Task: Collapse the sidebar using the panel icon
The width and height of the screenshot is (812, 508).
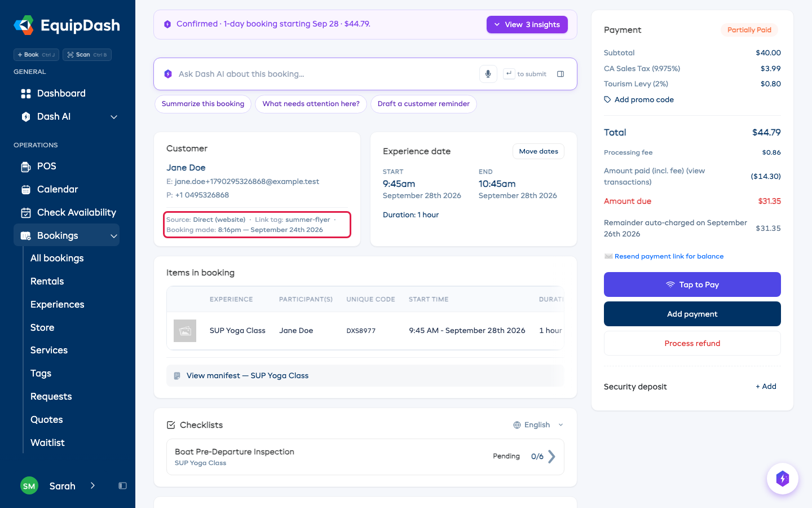Action: coord(122,485)
